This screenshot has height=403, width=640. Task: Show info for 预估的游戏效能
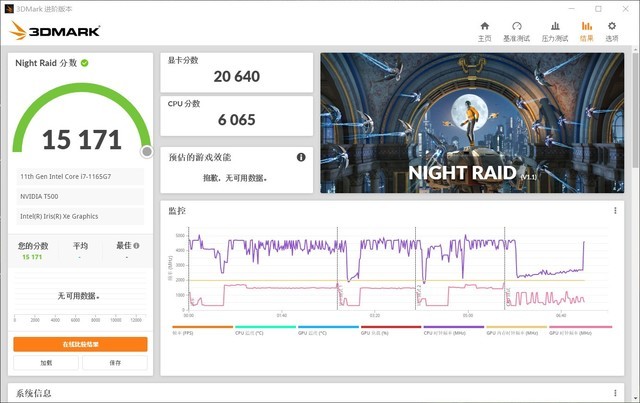[301, 157]
